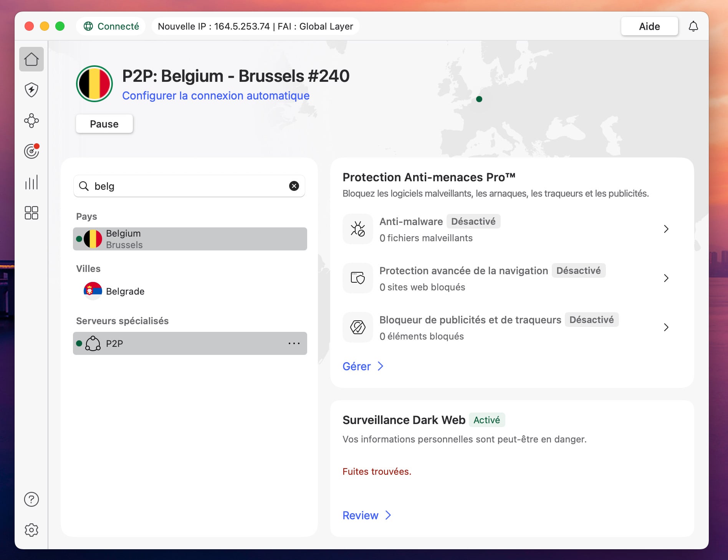Click the Review link
This screenshot has width=728, height=560.
(x=361, y=515)
